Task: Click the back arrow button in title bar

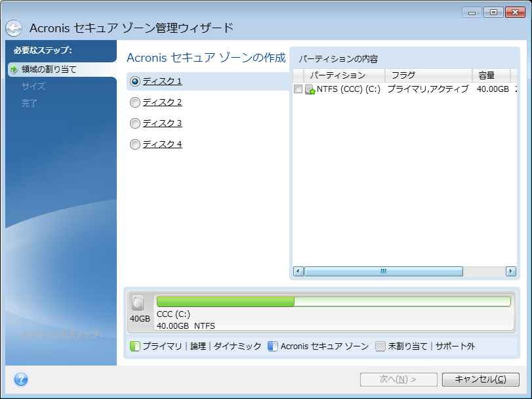Action: (x=14, y=28)
